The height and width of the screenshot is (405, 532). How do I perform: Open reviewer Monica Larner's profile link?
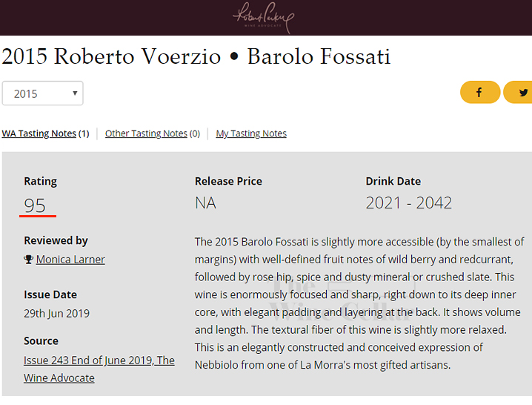click(70, 260)
